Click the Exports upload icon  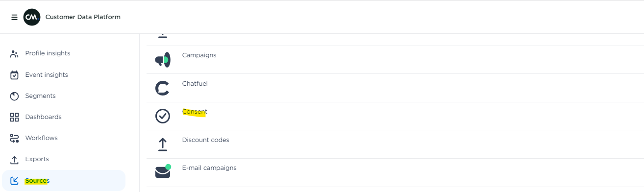(x=14, y=159)
